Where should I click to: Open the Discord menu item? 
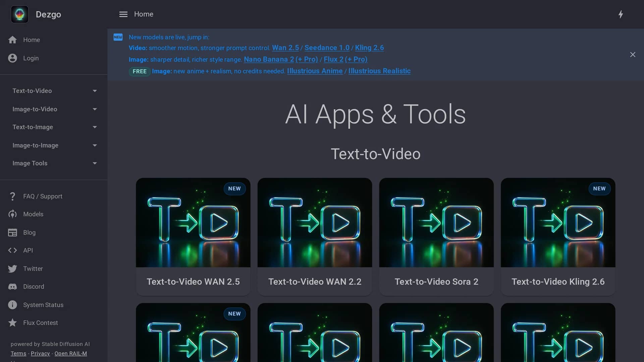[54, 287]
